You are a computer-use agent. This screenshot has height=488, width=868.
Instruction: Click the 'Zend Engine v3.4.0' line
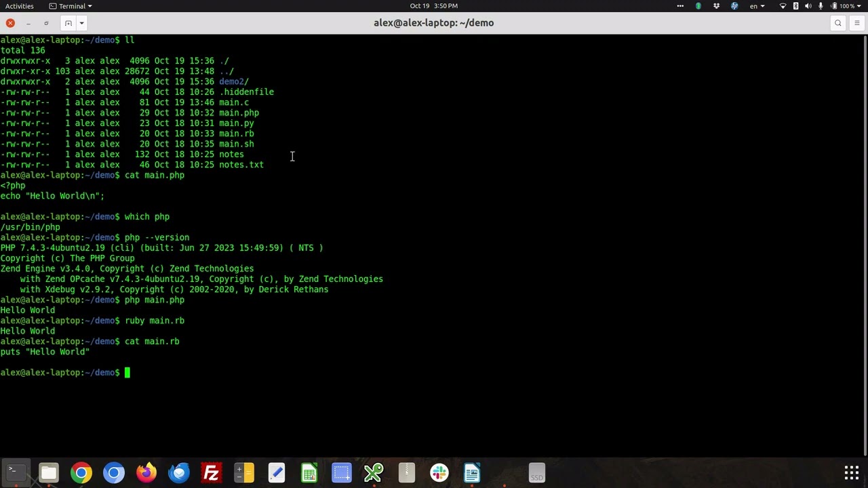click(127, 268)
